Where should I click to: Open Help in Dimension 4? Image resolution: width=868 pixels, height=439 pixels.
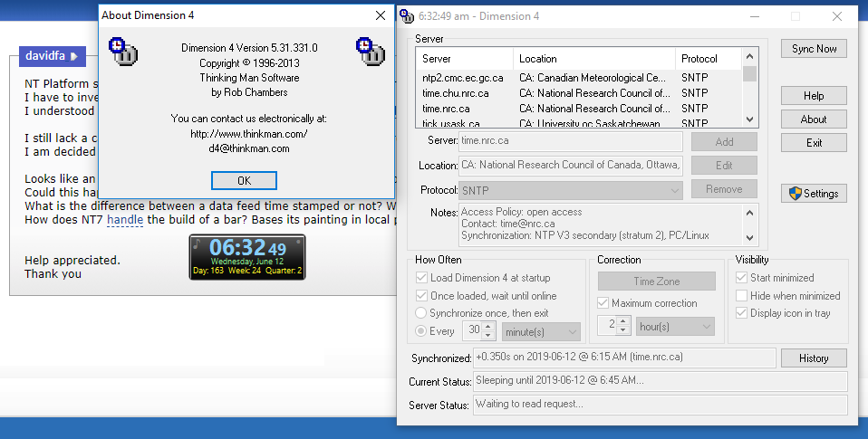[x=814, y=96]
